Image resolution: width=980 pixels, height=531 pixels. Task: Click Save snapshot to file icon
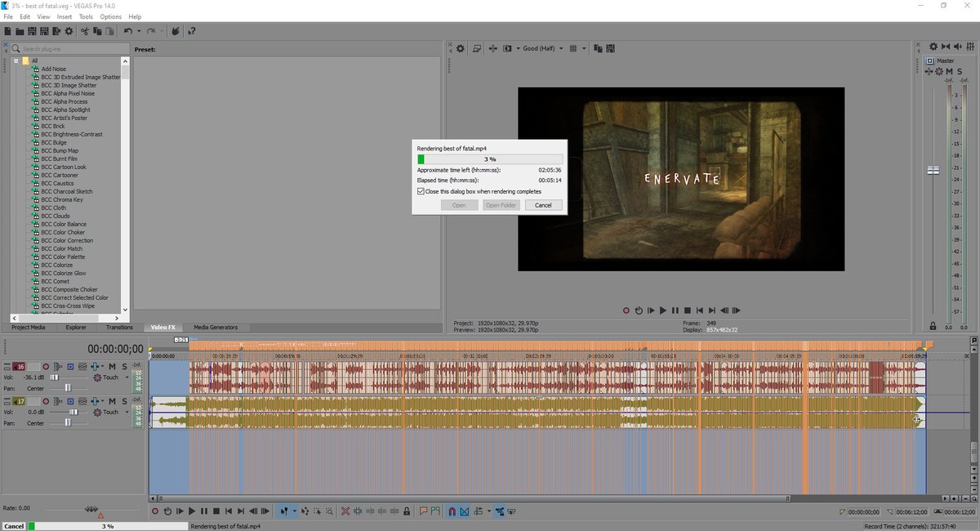[610, 48]
